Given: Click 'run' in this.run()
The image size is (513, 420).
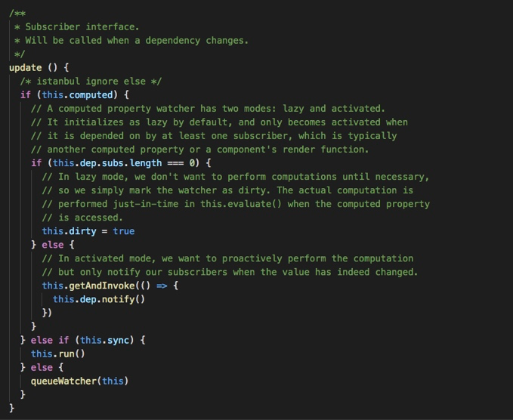Looking at the screenshot, I should coord(66,354).
